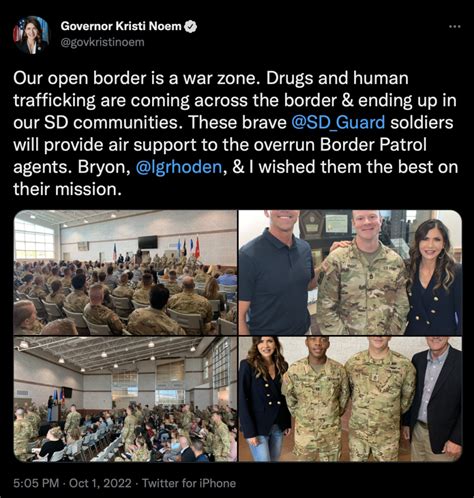This screenshot has width=474, height=498.
Task: Open the top-left auditorium crowd photo
Action: (x=125, y=272)
